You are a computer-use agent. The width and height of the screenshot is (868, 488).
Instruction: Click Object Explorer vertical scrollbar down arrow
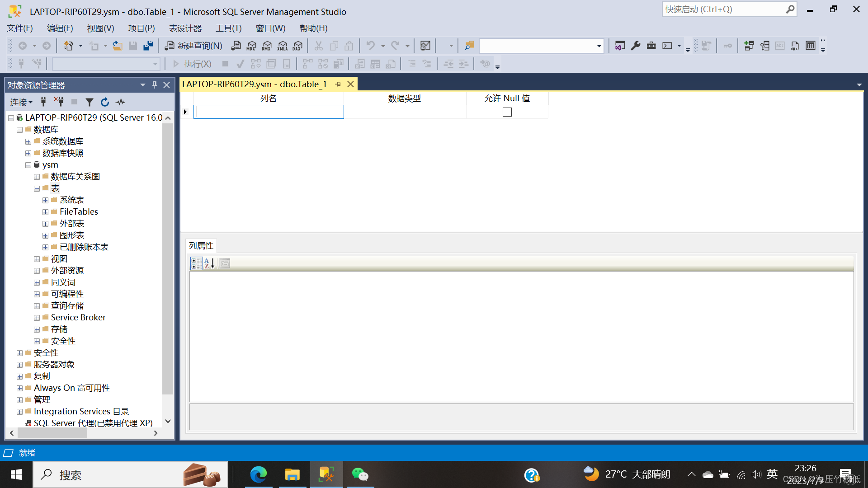[x=168, y=421]
